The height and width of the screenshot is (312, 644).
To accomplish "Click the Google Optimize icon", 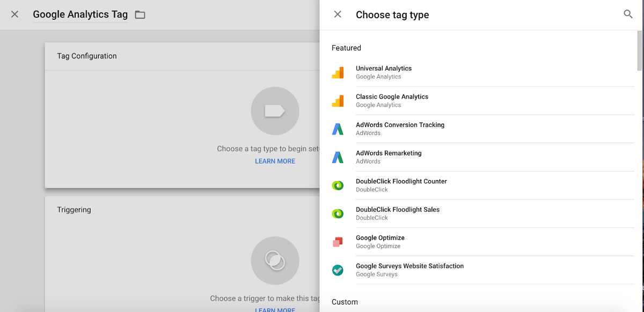I will (338, 242).
